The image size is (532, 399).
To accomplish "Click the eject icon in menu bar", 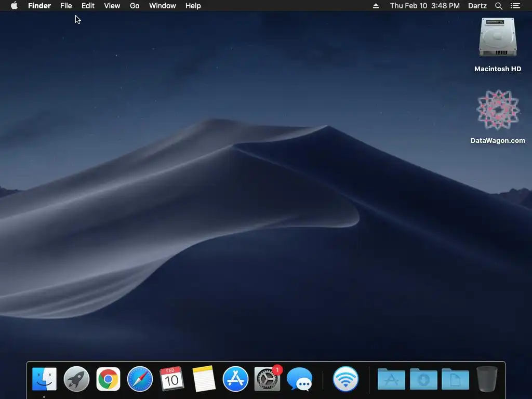I will click(x=376, y=6).
